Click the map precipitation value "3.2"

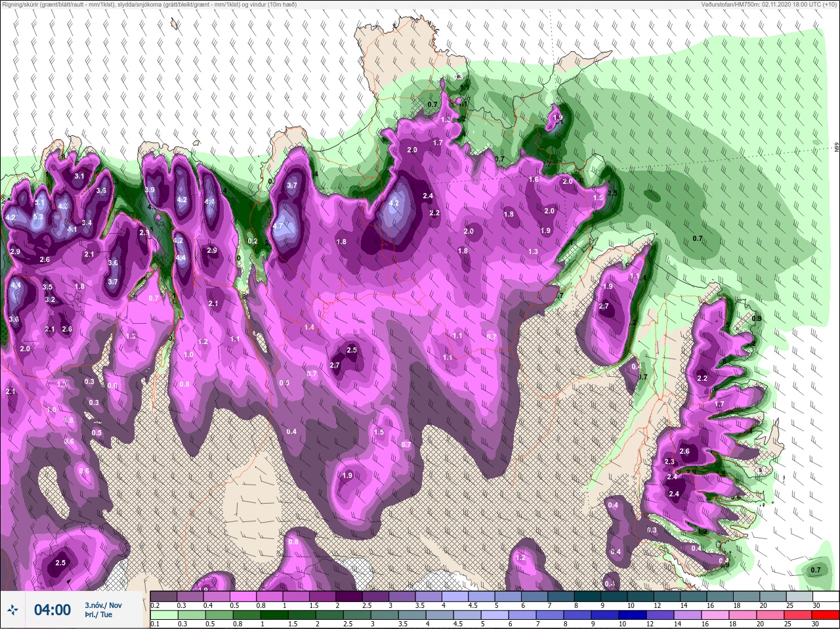pos(50,299)
